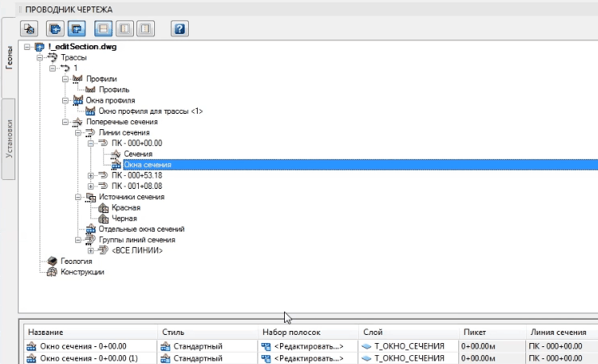Viewport: 598px width, 364px height.
Task: Switch to the Установки side tab
Action: click(x=9, y=140)
